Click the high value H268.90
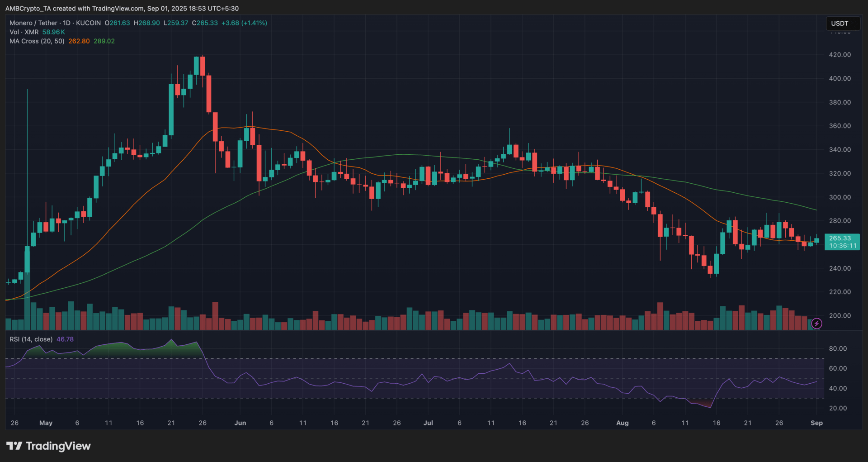Screen dimensions: 868x462 pos(146,23)
